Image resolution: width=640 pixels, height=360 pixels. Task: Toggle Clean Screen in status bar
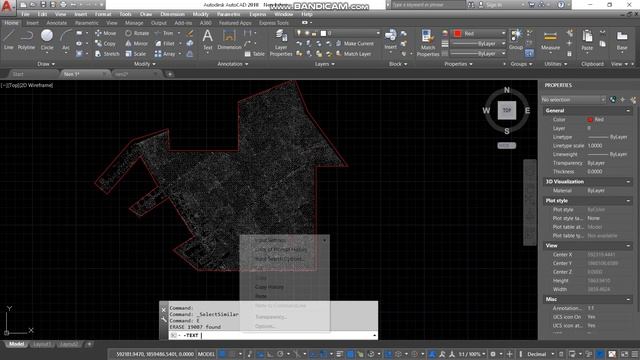click(x=624, y=354)
